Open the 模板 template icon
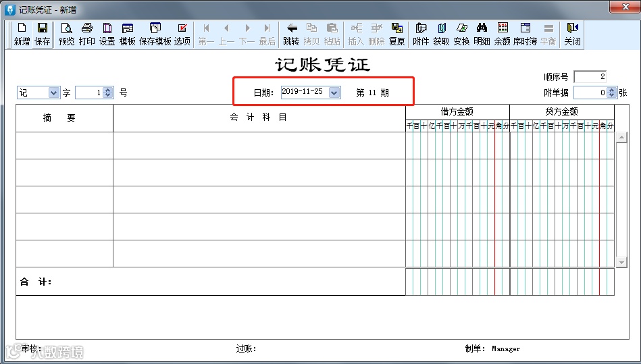 [127, 34]
